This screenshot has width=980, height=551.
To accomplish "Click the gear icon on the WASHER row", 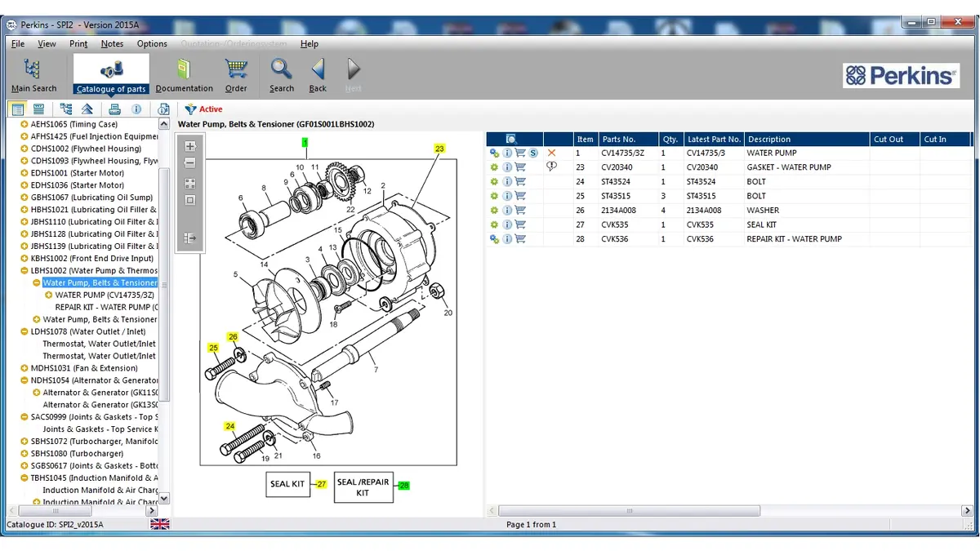I will click(494, 211).
